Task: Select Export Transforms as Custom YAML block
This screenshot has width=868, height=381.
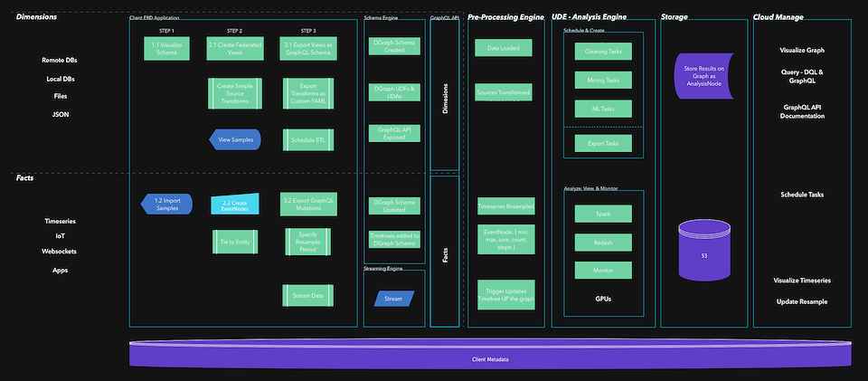Action: coord(308,93)
